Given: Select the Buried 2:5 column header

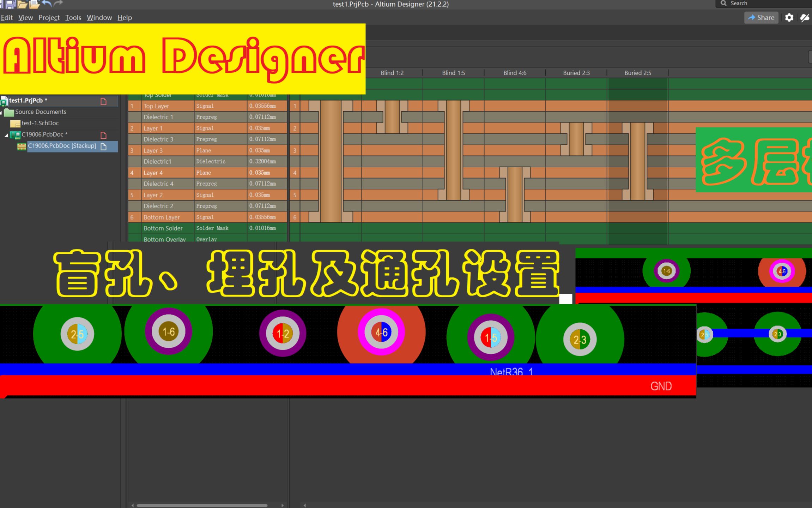Looking at the screenshot, I should pos(637,73).
